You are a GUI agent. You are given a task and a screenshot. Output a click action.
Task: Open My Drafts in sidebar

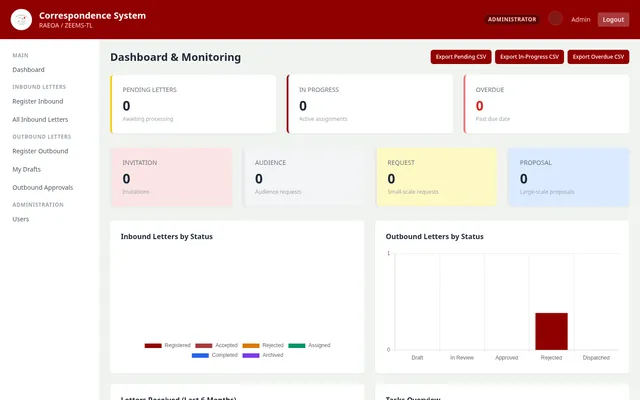[27, 169]
